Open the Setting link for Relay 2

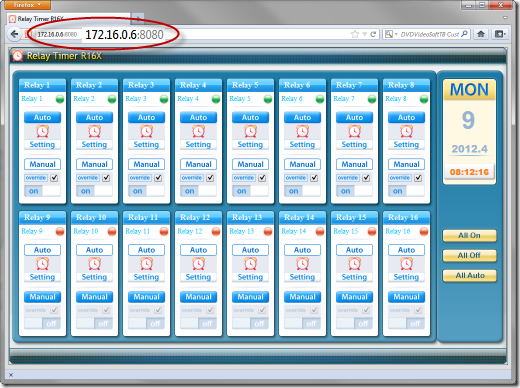pos(94,144)
